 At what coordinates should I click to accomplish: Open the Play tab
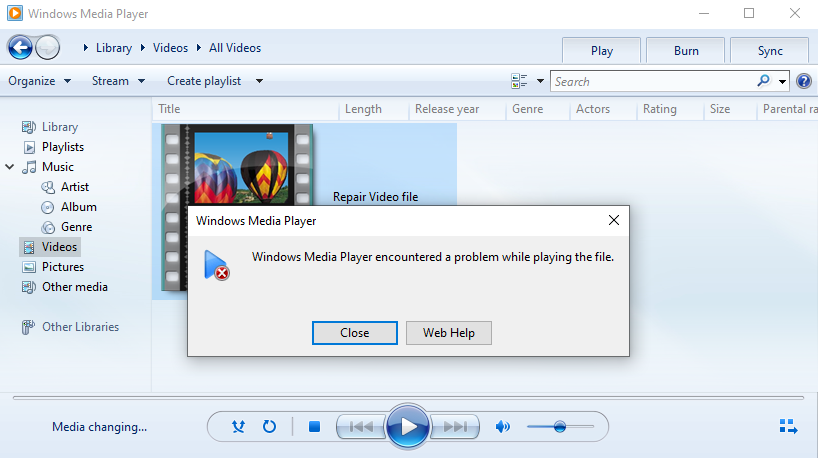click(602, 51)
